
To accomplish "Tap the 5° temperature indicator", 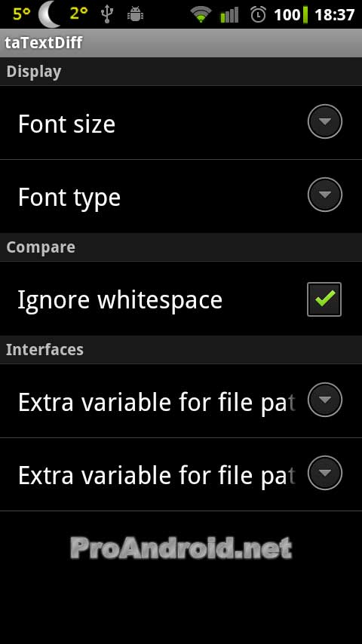I will (21, 14).
